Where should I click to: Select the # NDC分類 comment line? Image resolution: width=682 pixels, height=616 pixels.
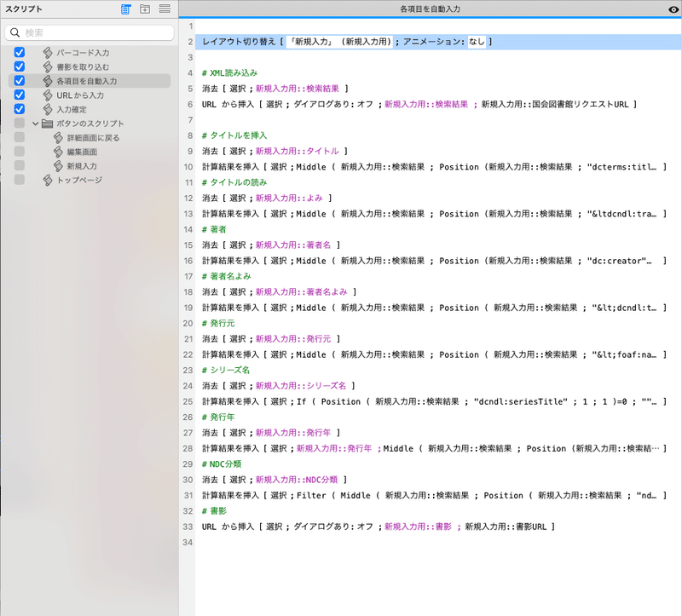(x=222, y=464)
